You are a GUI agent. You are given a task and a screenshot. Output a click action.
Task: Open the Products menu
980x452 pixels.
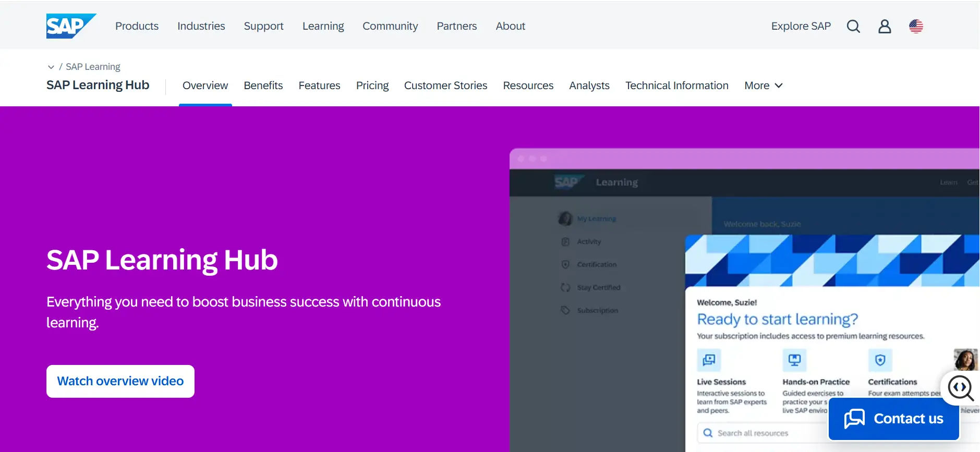click(137, 26)
